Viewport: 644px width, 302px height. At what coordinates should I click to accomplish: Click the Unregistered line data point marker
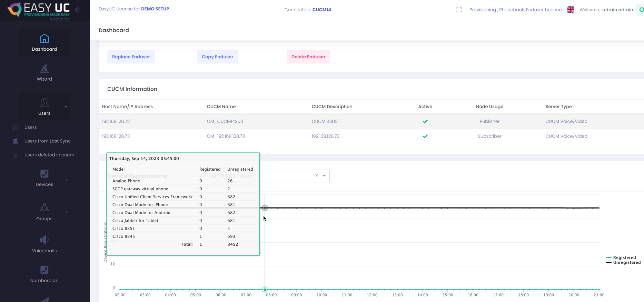point(265,208)
